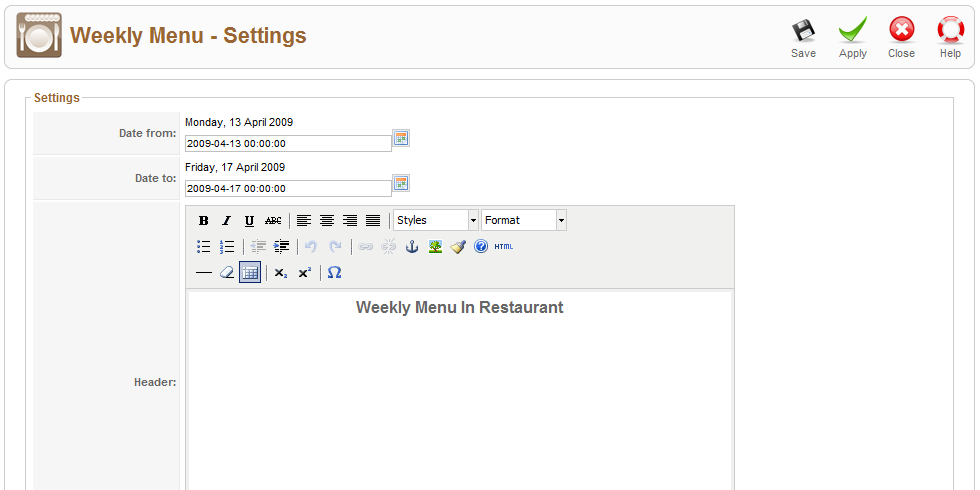This screenshot has width=980, height=490.
Task: Insert an anchor with anchor icon
Action: 412,246
